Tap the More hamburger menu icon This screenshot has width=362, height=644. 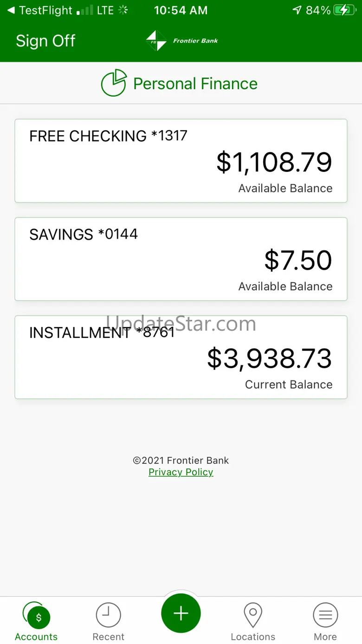point(325,615)
